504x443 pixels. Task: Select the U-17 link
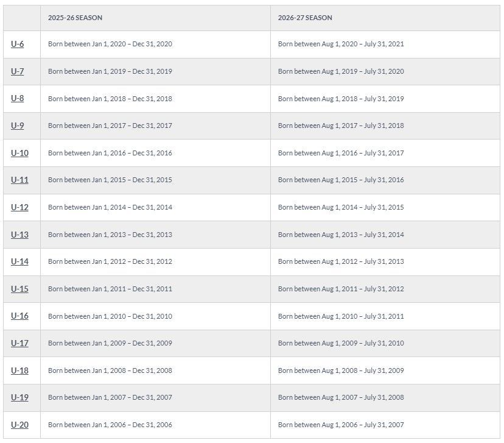tap(19, 343)
